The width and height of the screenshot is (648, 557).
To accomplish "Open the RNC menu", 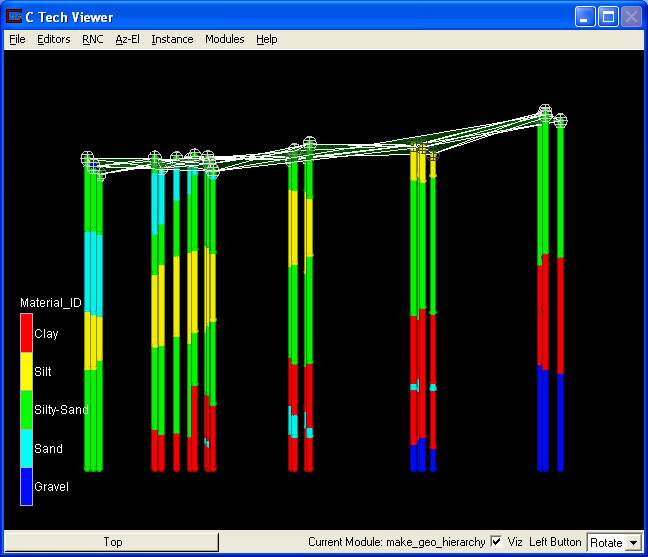I will (93, 39).
